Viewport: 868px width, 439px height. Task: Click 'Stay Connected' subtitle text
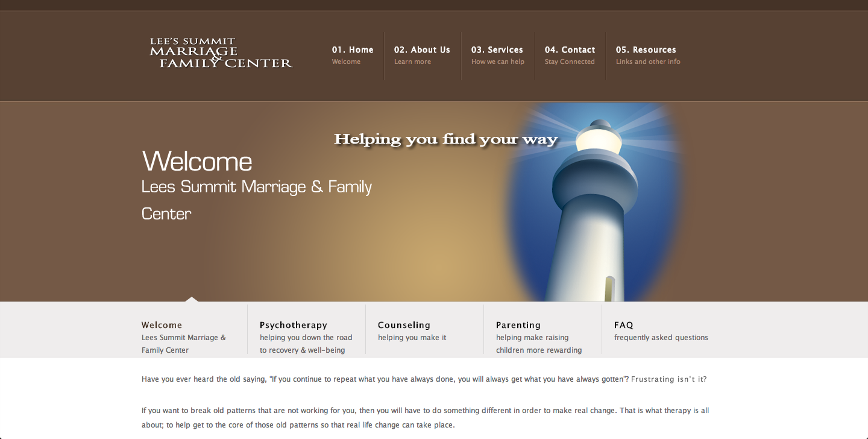point(570,62)
